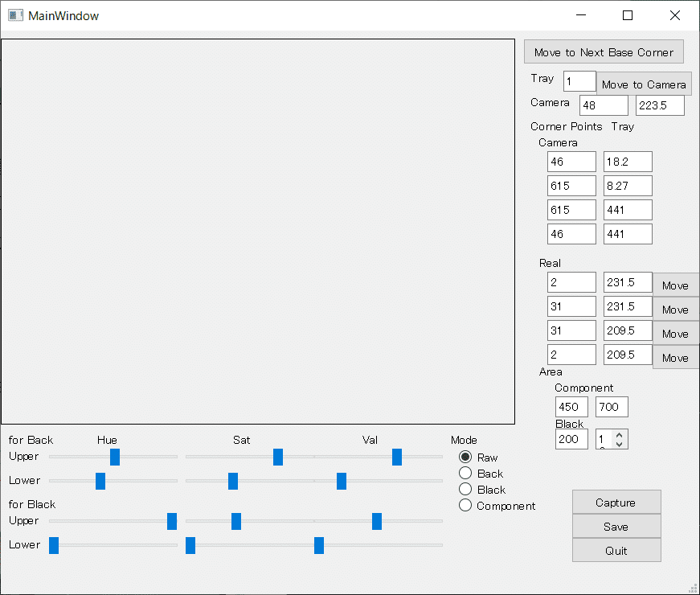Screen dimensions: 700x595
Task: Click the for Black Lower Val slider handle
Action: pyautogui.click(x=319, y=545)
